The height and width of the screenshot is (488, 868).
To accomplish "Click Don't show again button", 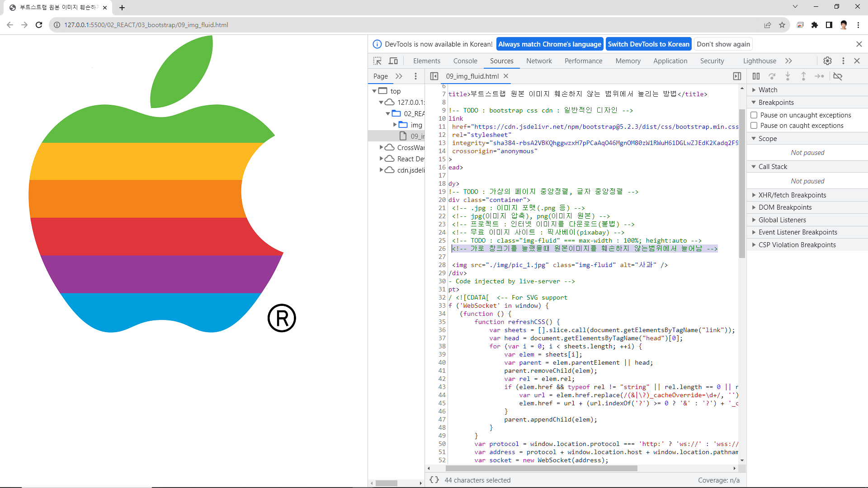I will (723, 44).
